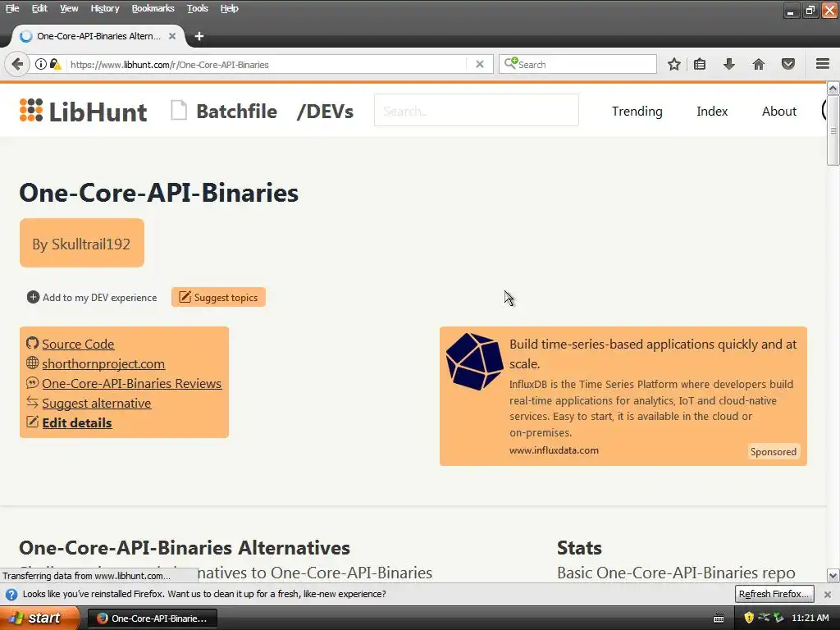Open site information via the info icon
The width and height of the screenshot is (840, 630).
(41, 64)
